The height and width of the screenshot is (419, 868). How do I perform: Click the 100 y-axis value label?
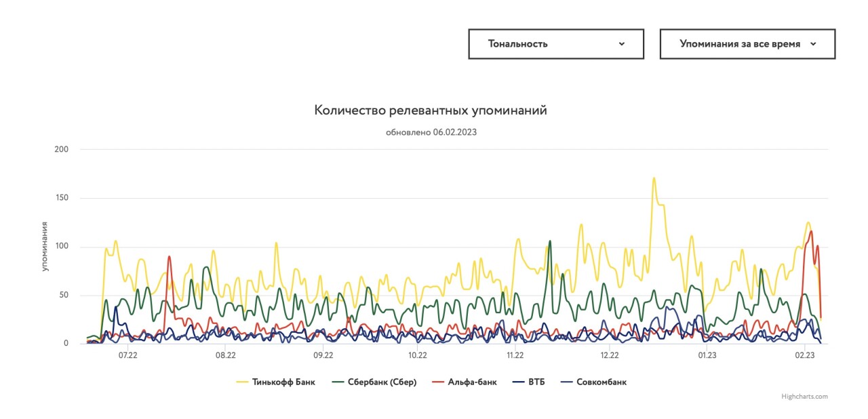62,246
